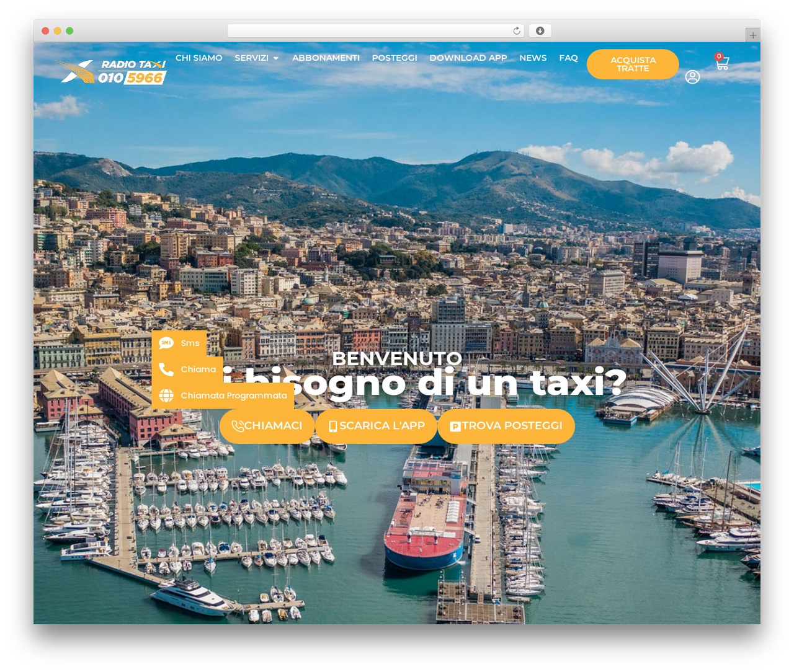The width and height of the screenshot is (794, 672).
Task: Click the phone handset icon beside Chiama
Action: coord(166,369)
